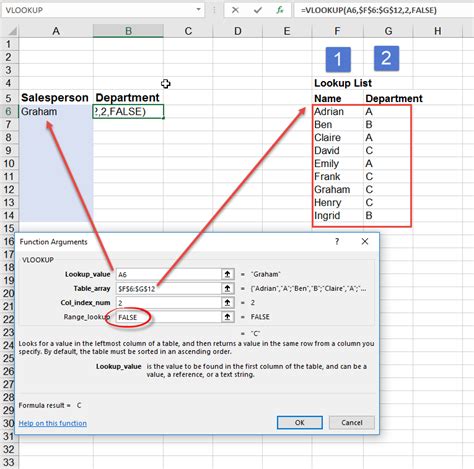Click the Salesperson header cell

(56, 98)
